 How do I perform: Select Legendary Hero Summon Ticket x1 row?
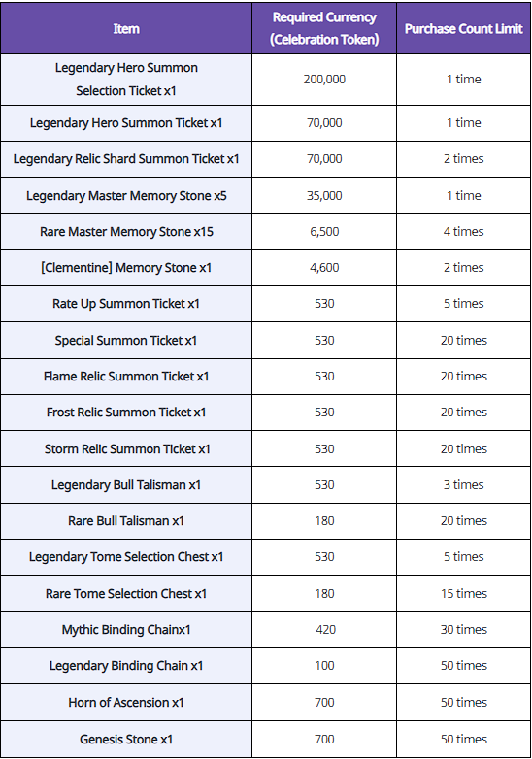click(265, 123)
